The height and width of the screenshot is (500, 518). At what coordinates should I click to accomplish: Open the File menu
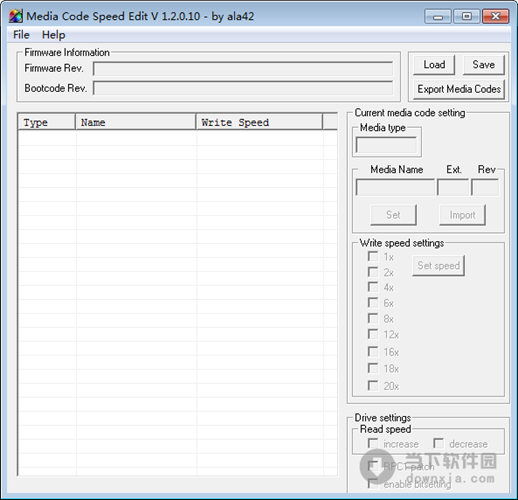click(x=21, y=35)
